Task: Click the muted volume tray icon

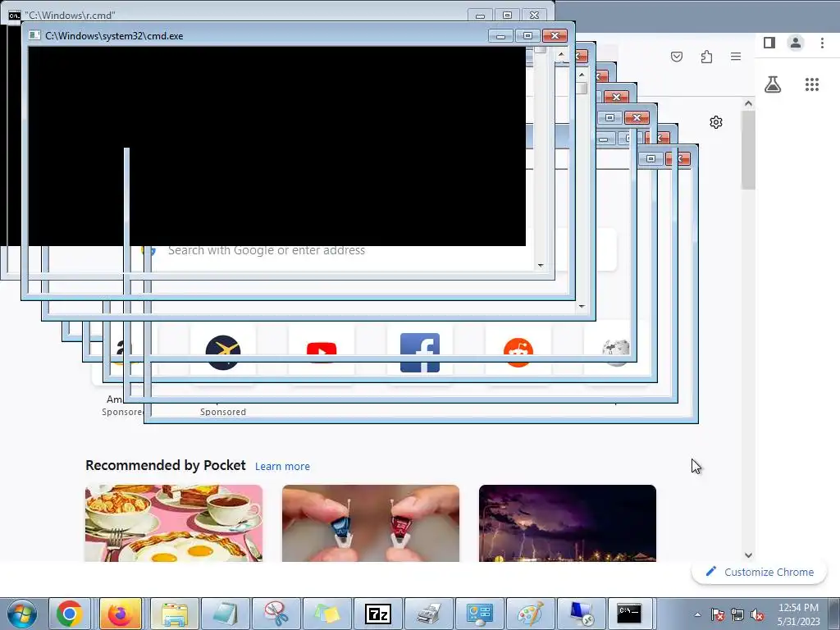Action: (x=757, y=614)
